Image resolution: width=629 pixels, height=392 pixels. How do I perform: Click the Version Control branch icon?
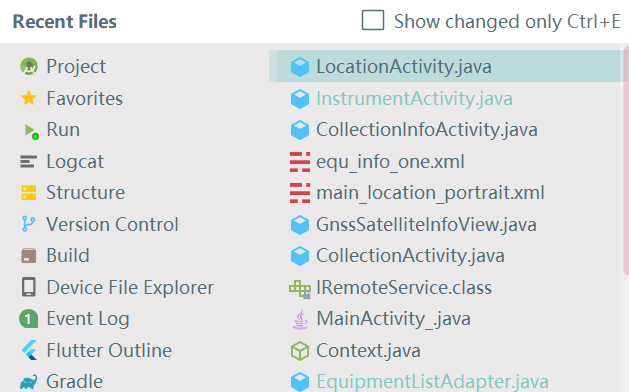[x=28, y=224]
